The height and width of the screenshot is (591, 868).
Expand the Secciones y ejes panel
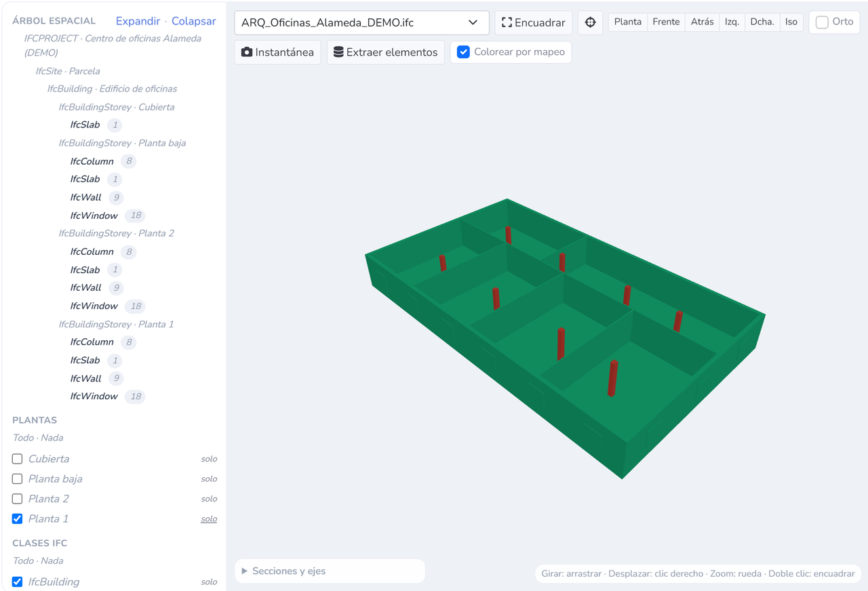[330, 571]
